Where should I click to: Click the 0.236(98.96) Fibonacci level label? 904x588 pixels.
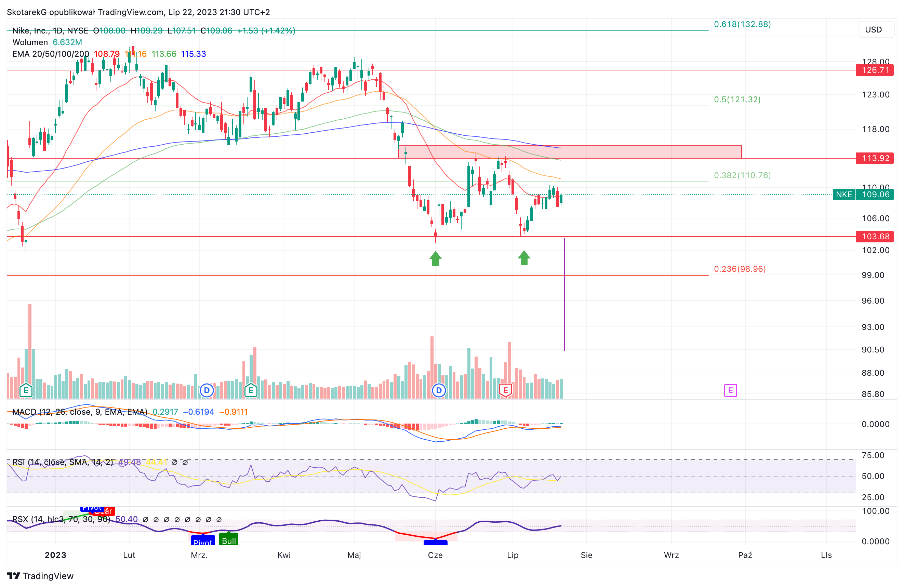click(740, 269)
